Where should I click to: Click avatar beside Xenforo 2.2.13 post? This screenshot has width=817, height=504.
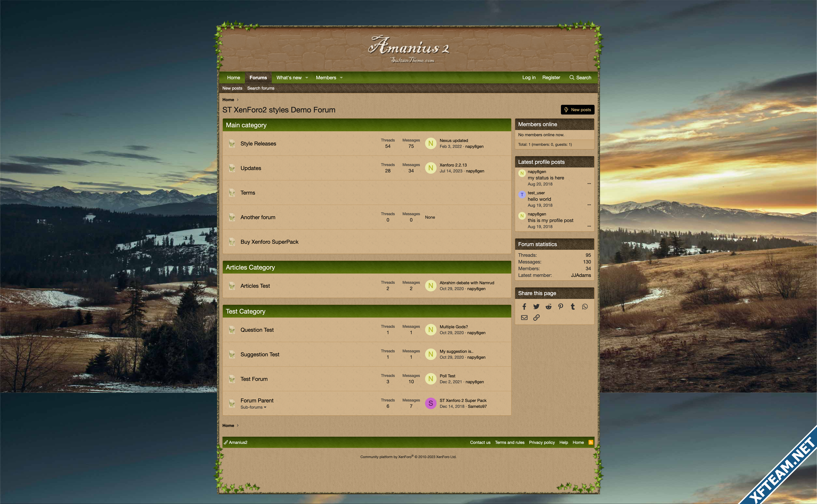pyautogui.click(x=431, y=168)
